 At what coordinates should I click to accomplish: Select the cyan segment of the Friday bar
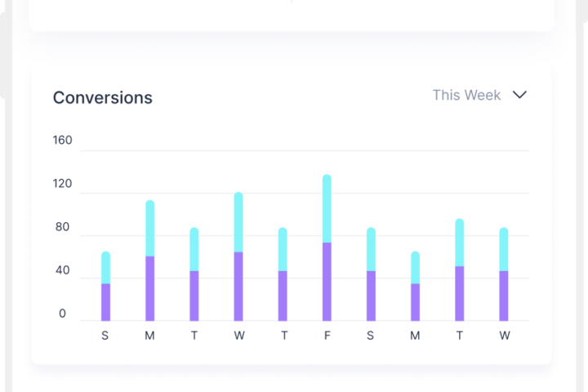(x=327, y=208)
